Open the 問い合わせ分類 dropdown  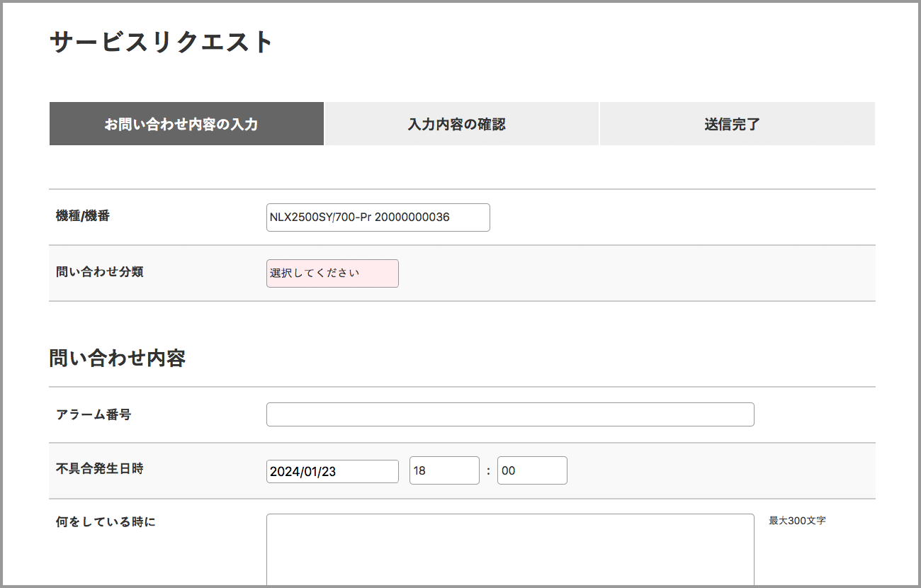(332, 273)
